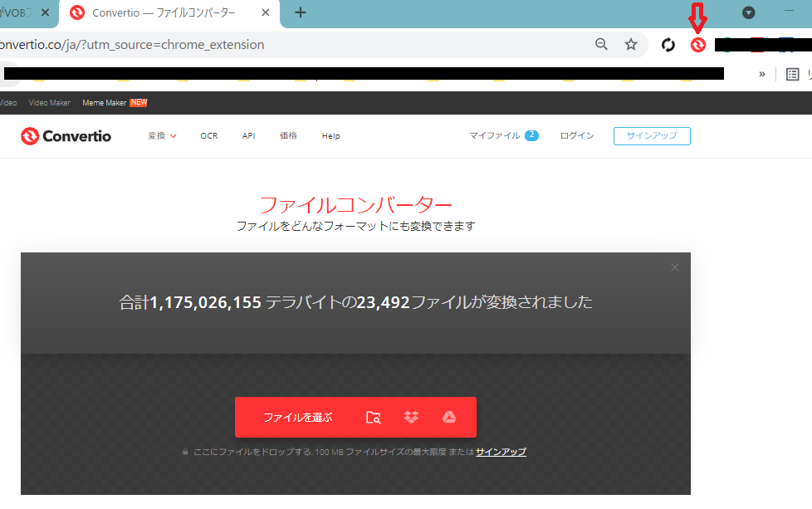This screenshot has width=812, height=509.
Task: Click the lock icon beside the drop hint
Action: click(x=185, y=452)
